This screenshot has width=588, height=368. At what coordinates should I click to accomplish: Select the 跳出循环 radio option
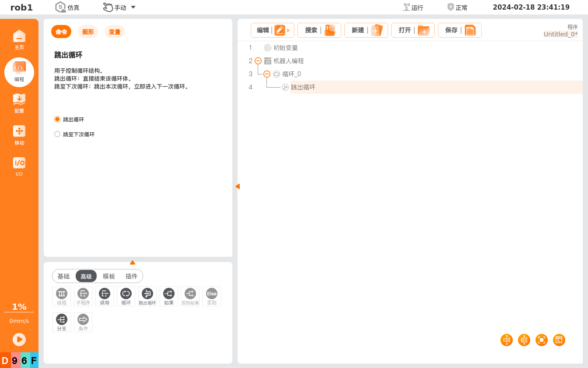(57, 119)
